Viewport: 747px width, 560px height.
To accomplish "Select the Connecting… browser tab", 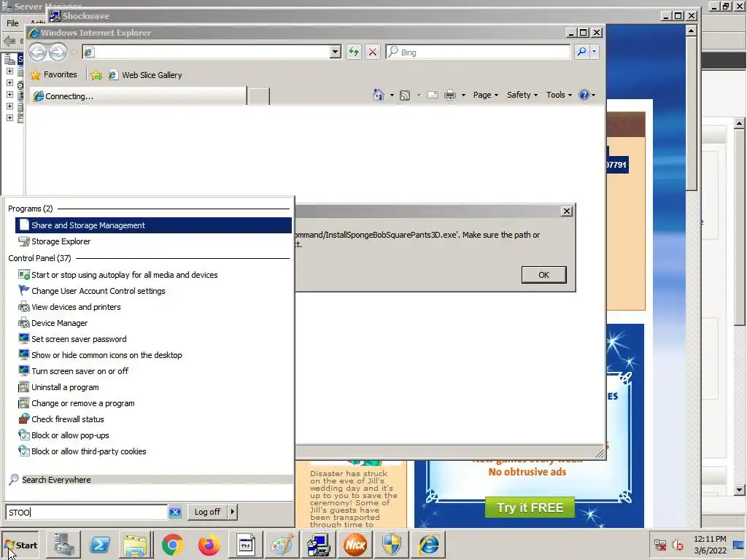I will click(138, 96).
